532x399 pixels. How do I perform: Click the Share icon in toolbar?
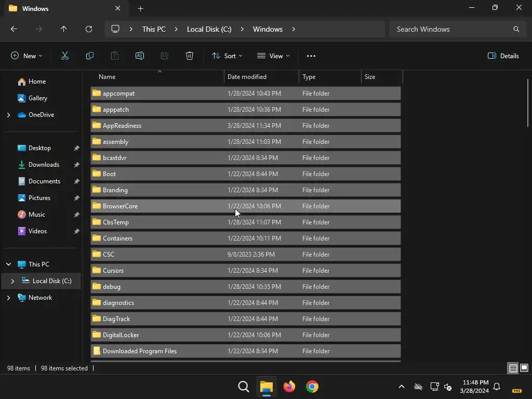point(165,56)
